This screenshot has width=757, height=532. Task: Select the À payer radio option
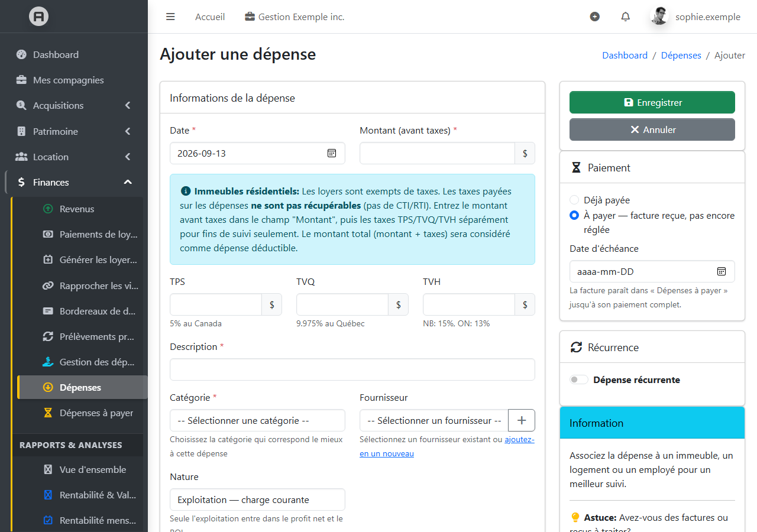pyautogui.click(x=574, y=215)
